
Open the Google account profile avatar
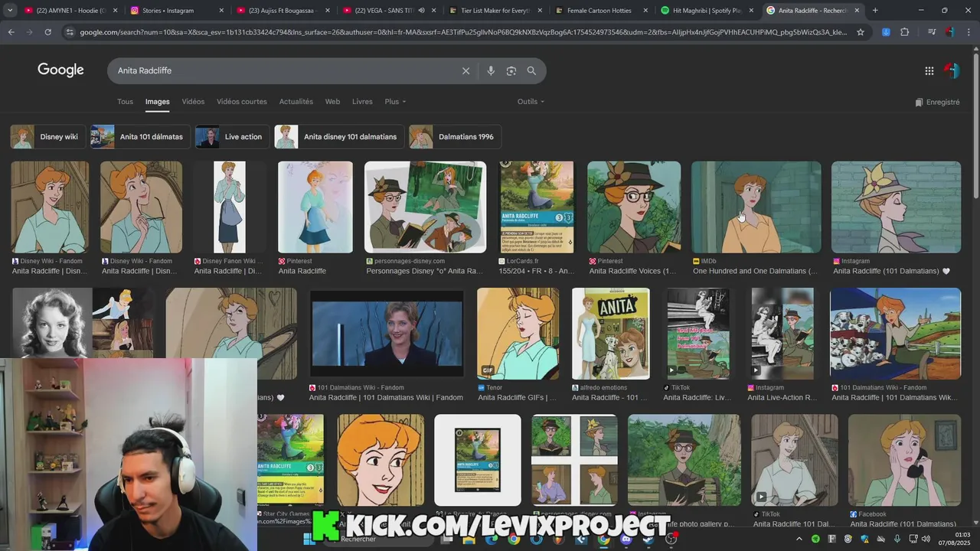point(952,70)
